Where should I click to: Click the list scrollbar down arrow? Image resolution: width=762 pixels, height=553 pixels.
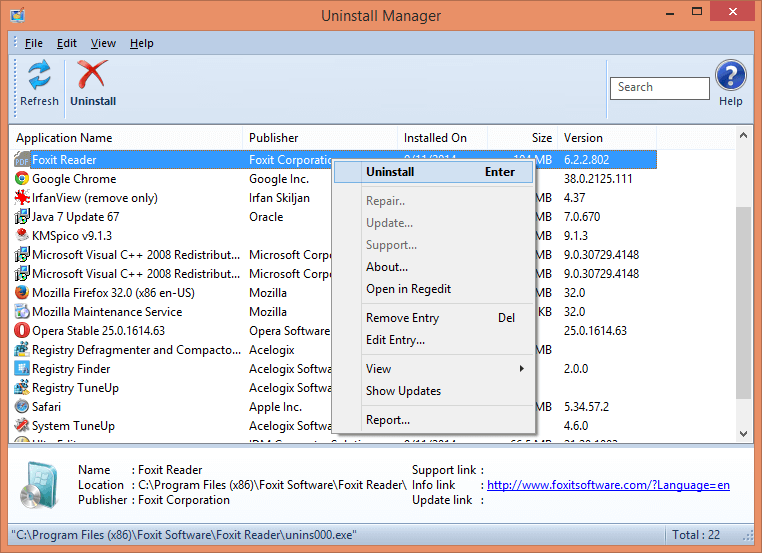click(743, 433)
